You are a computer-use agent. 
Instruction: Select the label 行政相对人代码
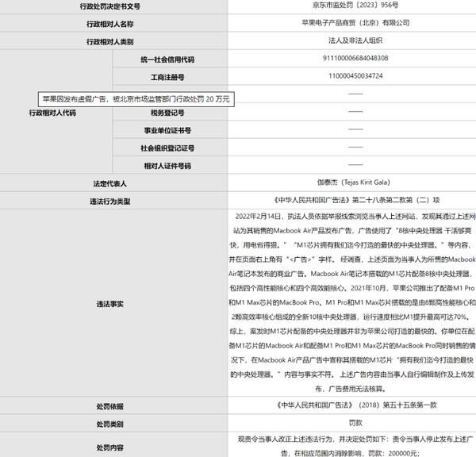coord(52,113)
